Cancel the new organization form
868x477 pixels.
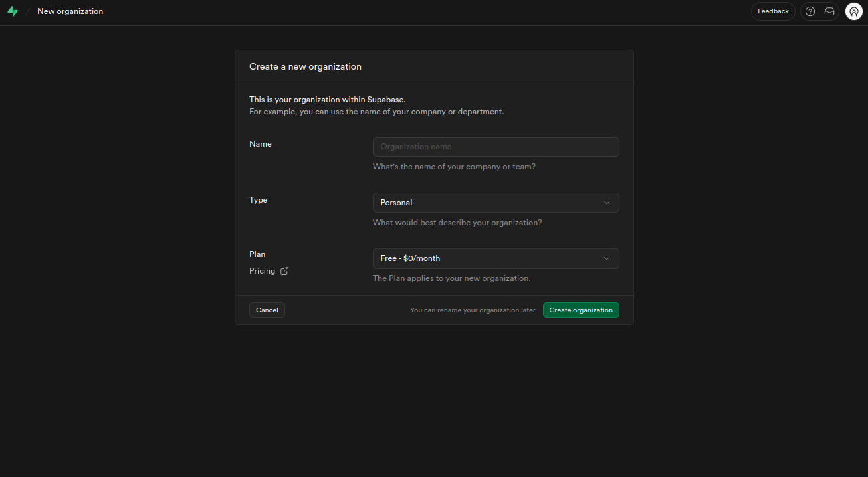pyautogui.click(x=267, y=310)
